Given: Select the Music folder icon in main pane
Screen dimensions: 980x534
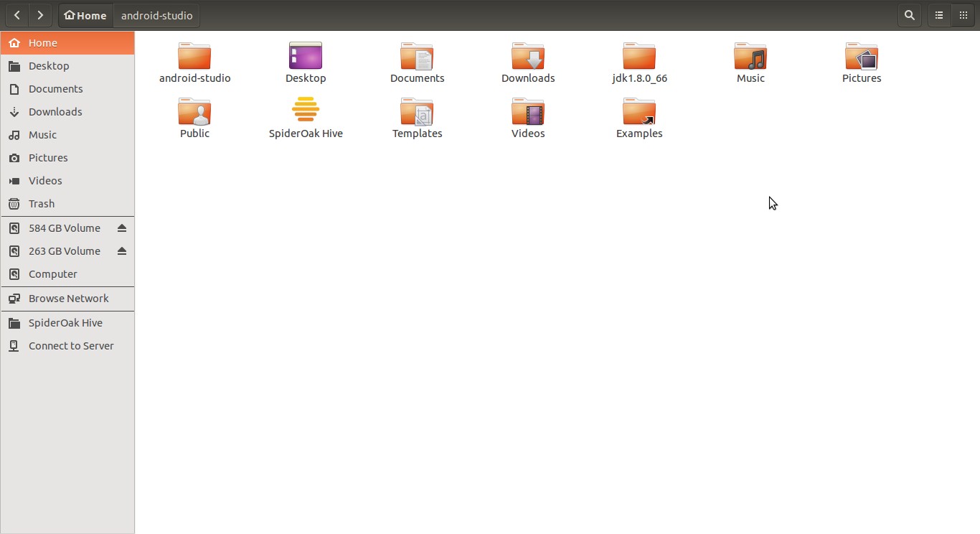Looking at the screenshot, I should tap(750, 56).
